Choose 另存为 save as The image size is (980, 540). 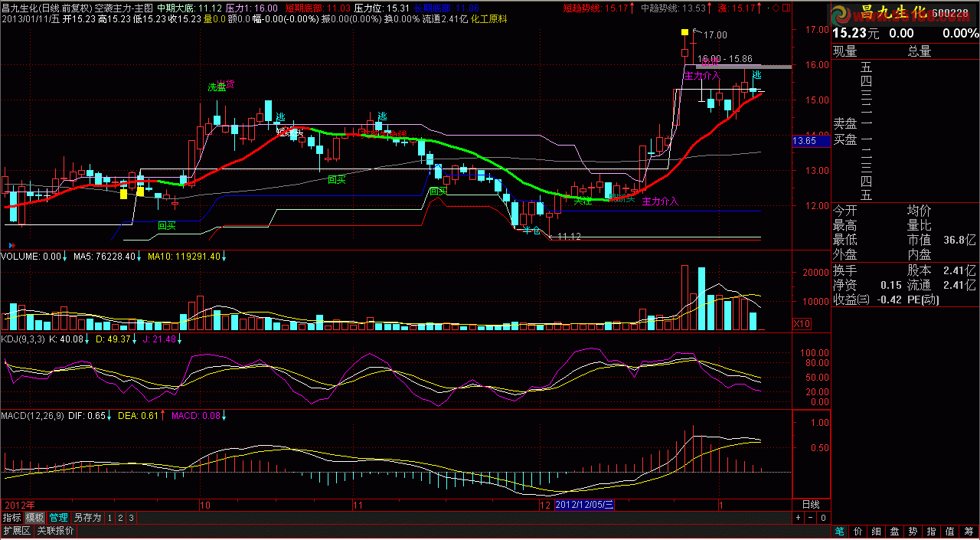pyautogui.click(x=88, y=518)
